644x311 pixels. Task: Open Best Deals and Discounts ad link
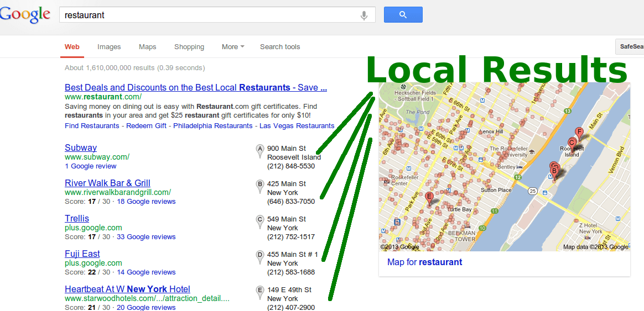tap(196, 87)
